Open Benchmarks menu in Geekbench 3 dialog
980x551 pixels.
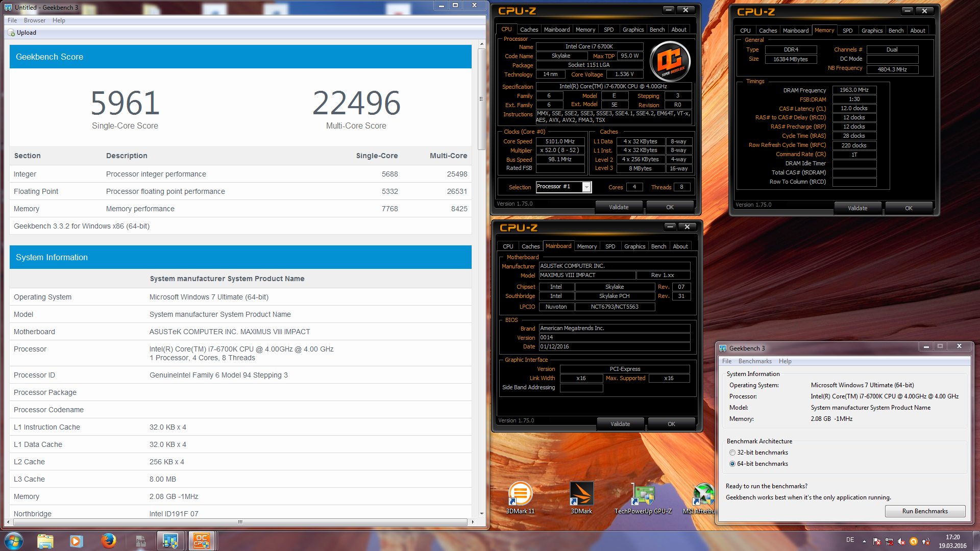click(x=755, y=361)
